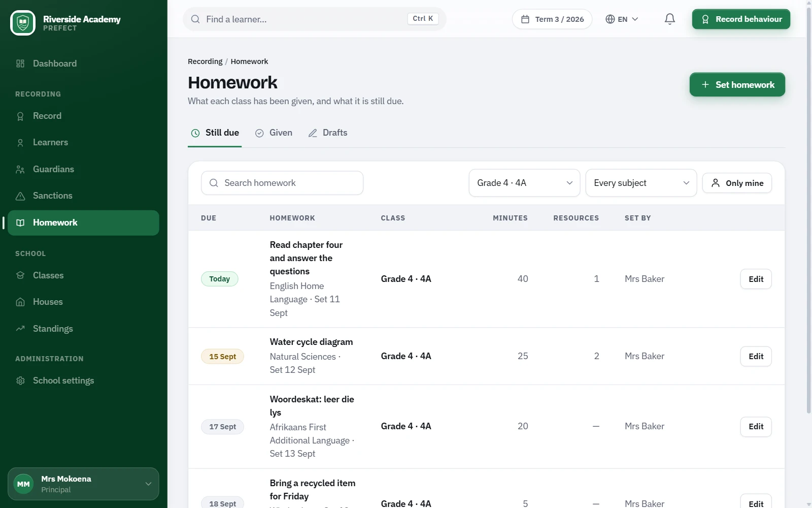Image resolution: width=812 pixels, height=508 pixels.
Task: Click the 15 Sept due badge
Action: (222, 357)
